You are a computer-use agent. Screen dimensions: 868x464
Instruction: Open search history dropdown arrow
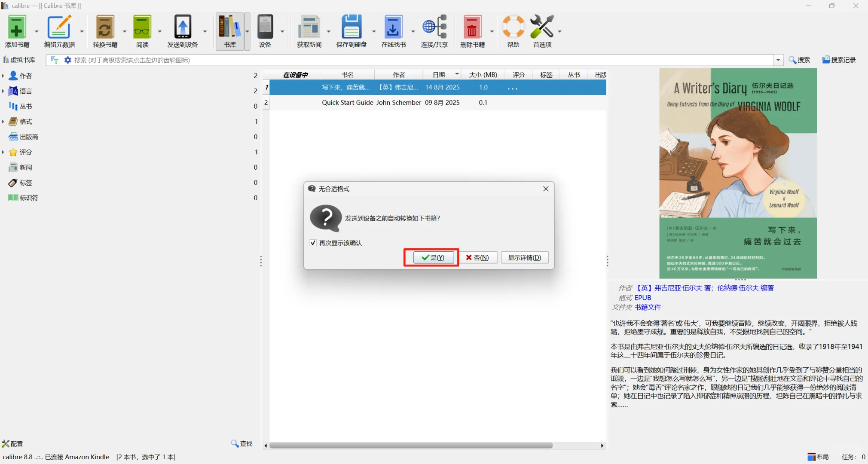coord(778,60)
